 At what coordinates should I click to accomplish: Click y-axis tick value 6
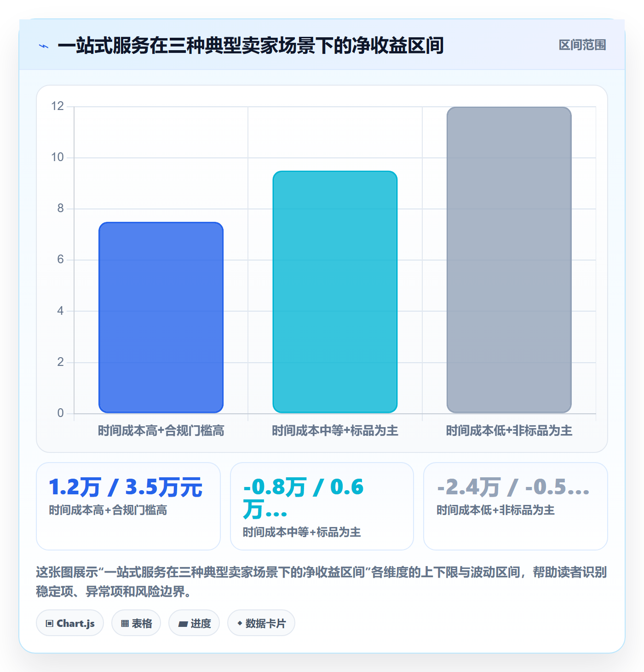click(x=60, y=260)
